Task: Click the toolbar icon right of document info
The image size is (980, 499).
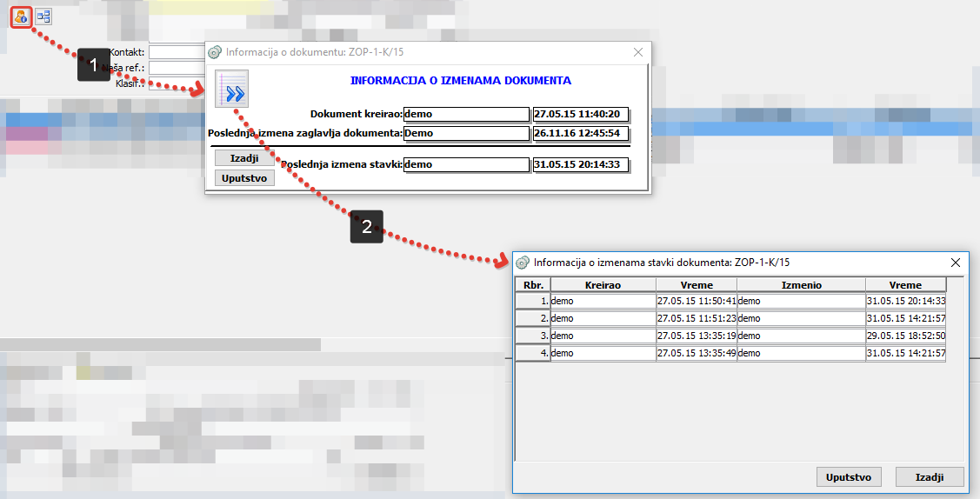Action: point(43,16)
